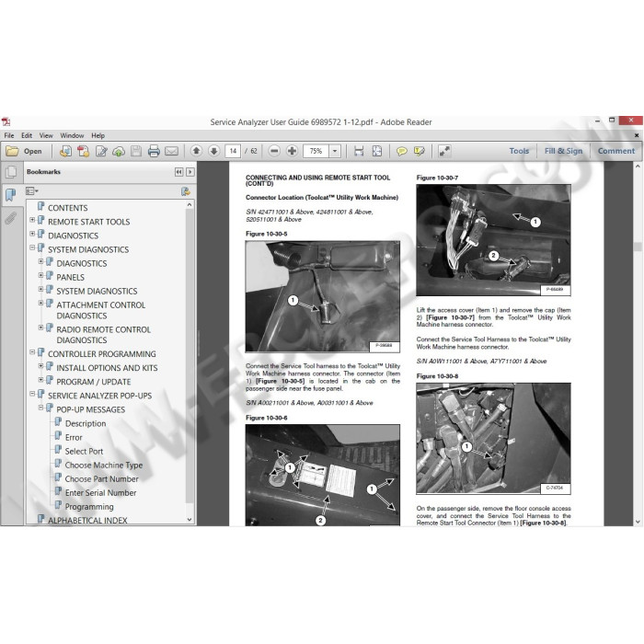Open the Error bookmark

pos(74,437)
